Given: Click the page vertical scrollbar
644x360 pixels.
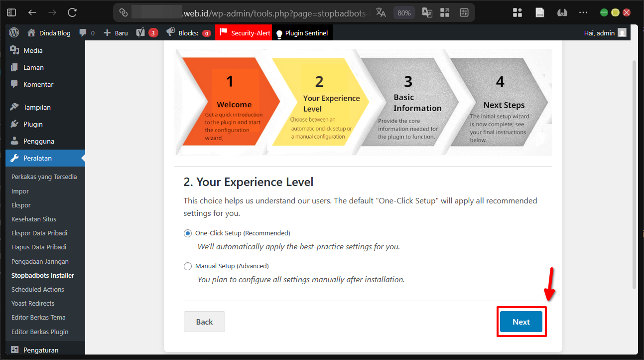Looking at the screenshot, I should coord(634,175).
